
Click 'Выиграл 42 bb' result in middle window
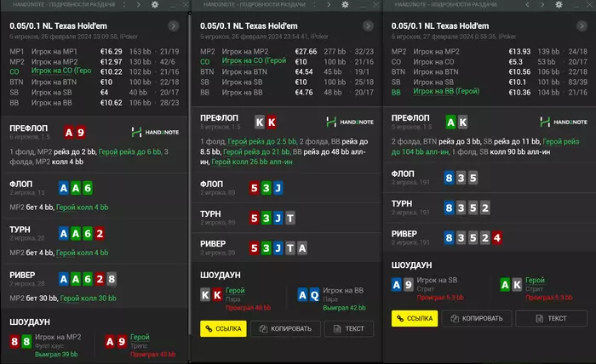[344, 308]
